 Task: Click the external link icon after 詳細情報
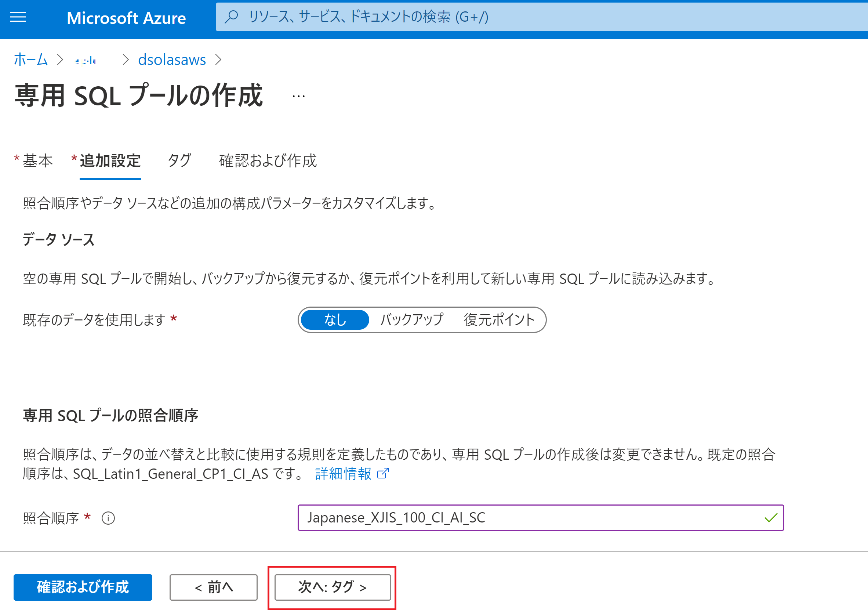point(384,473)
